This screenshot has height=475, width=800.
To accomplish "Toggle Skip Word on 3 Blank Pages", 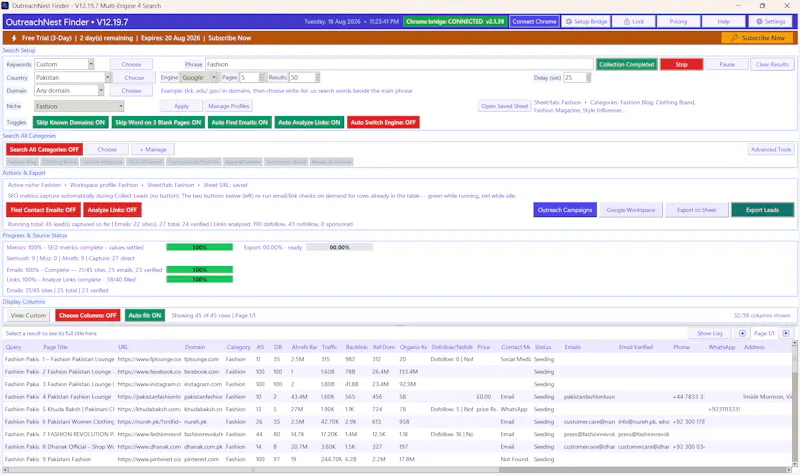I will click(158, 122).
